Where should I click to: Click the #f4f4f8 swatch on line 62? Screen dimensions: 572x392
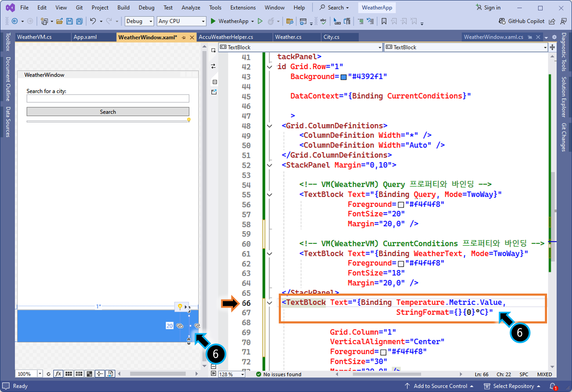click(401, 264)
